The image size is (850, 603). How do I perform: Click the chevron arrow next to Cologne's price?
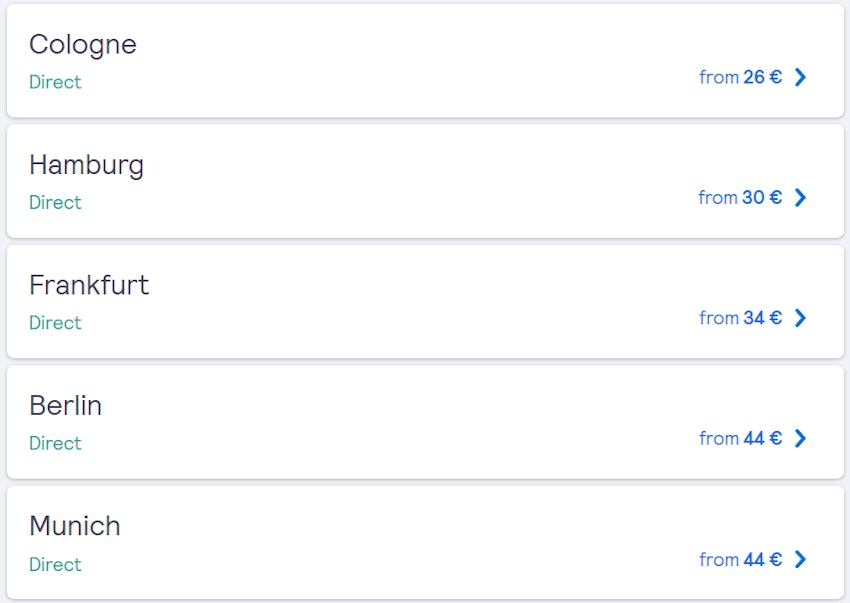(x=799, y=77)
